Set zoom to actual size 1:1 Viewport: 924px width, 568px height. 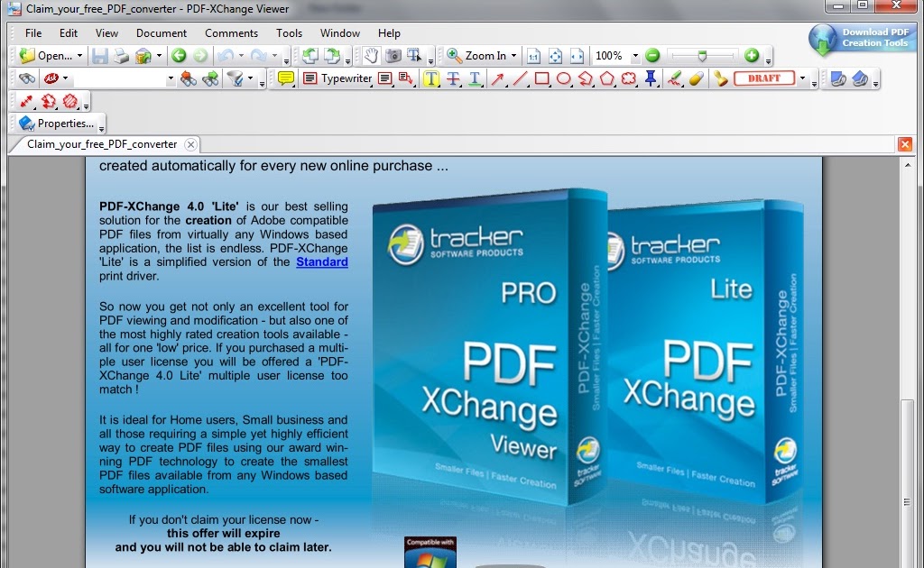(533, 55)
